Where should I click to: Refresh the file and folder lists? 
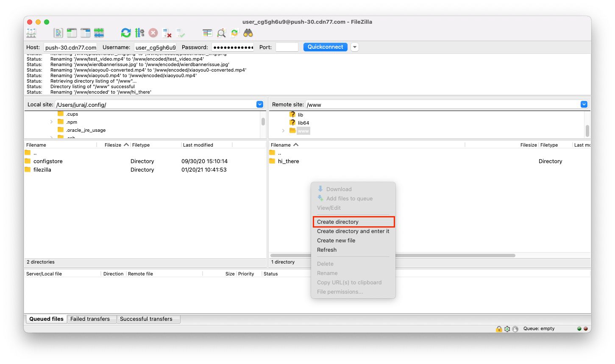[x=126, y=33]
